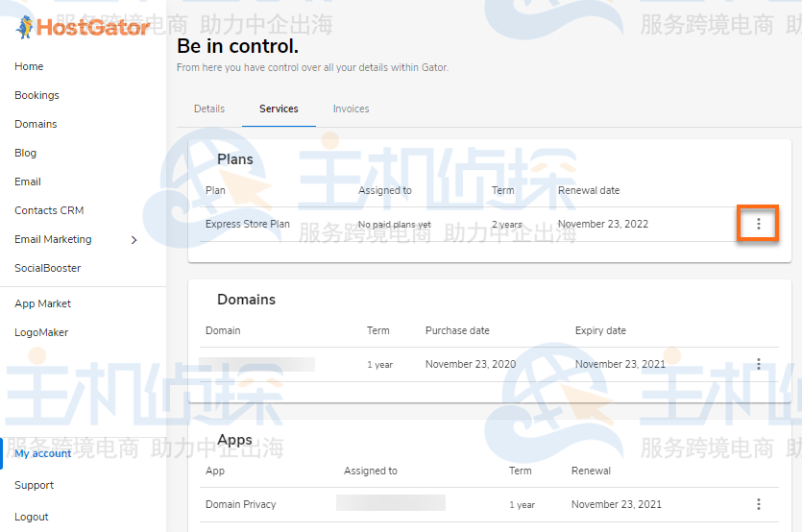Click Domain Privacy blurred assigned-to cell
The image size is (802, 532).
391,503
